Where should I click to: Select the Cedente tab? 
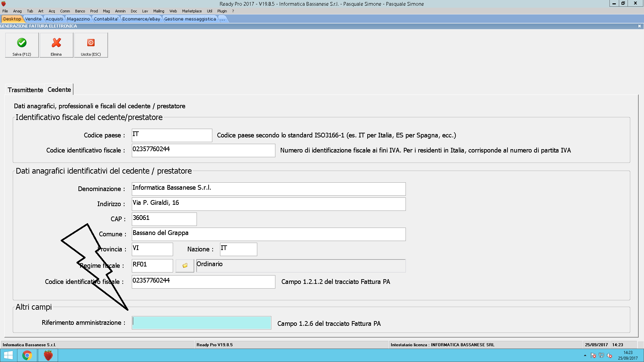click(59, 89)
